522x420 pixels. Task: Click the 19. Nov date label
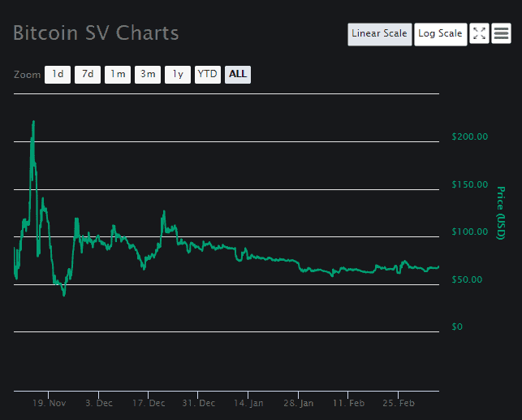coord(49,404)
